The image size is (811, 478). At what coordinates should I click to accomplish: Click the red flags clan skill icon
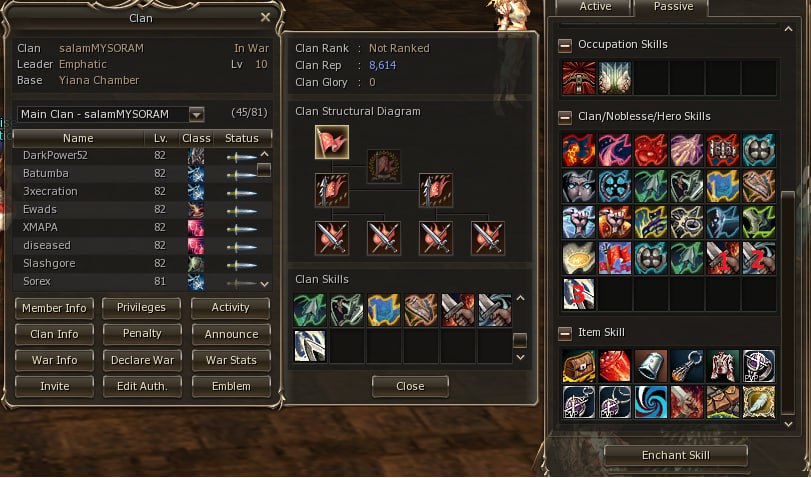[x=614, y=258]
